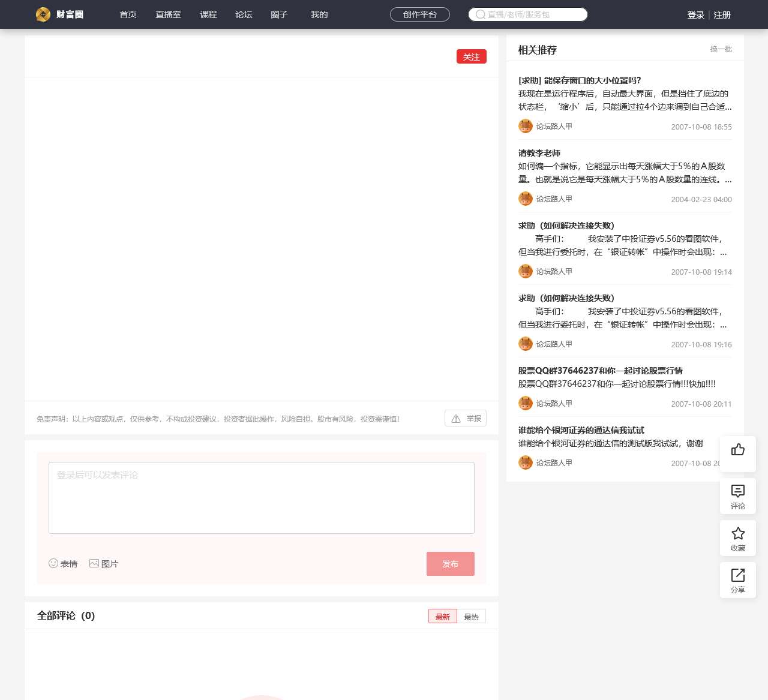Open 求助（如何解决连接失败）post dated 19:14

pos(566,226)
